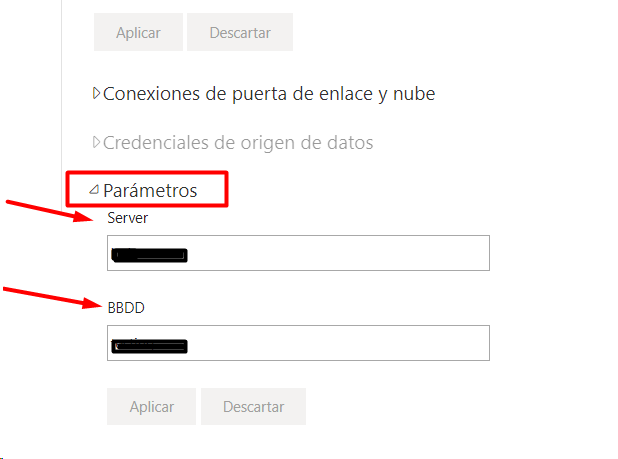
Task: Expand triangle beside Conexiones de puerta de enlace
Action: click(x=96, y=93)
